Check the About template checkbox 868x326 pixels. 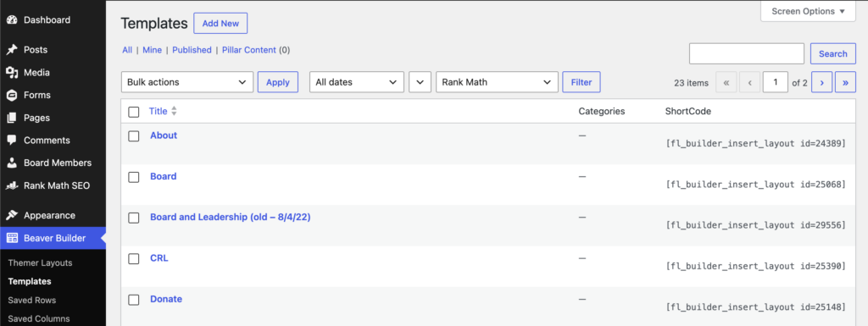tap(133, 136)
